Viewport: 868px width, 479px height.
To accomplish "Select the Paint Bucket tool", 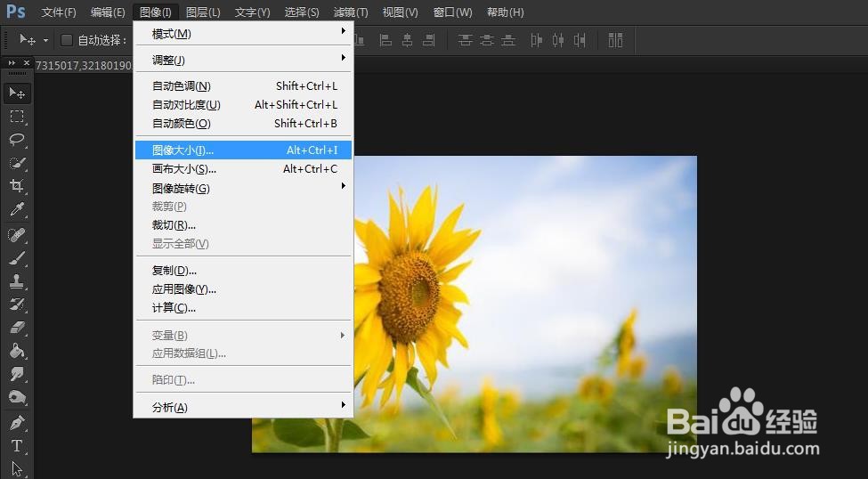I will pyautogui.click(x=17, y=351).
